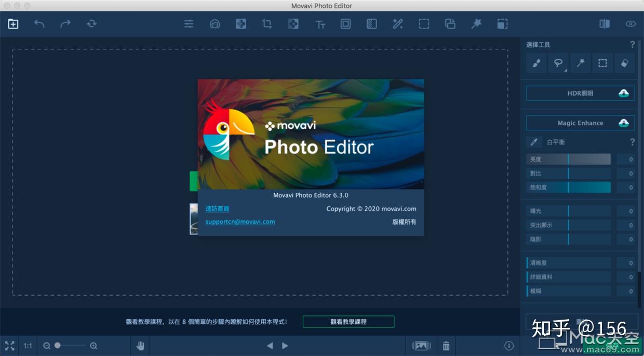
Task: Click the HDR照明 button
Action: point(580,93)
